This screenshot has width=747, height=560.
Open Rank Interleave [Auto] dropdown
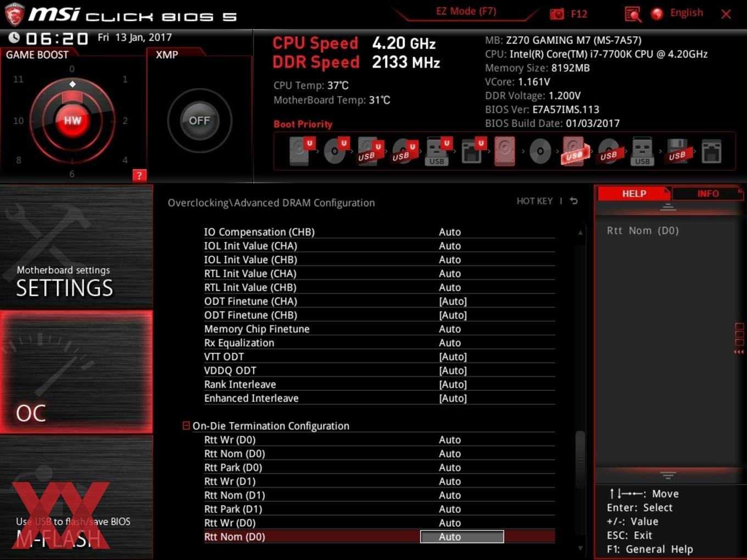453,384
